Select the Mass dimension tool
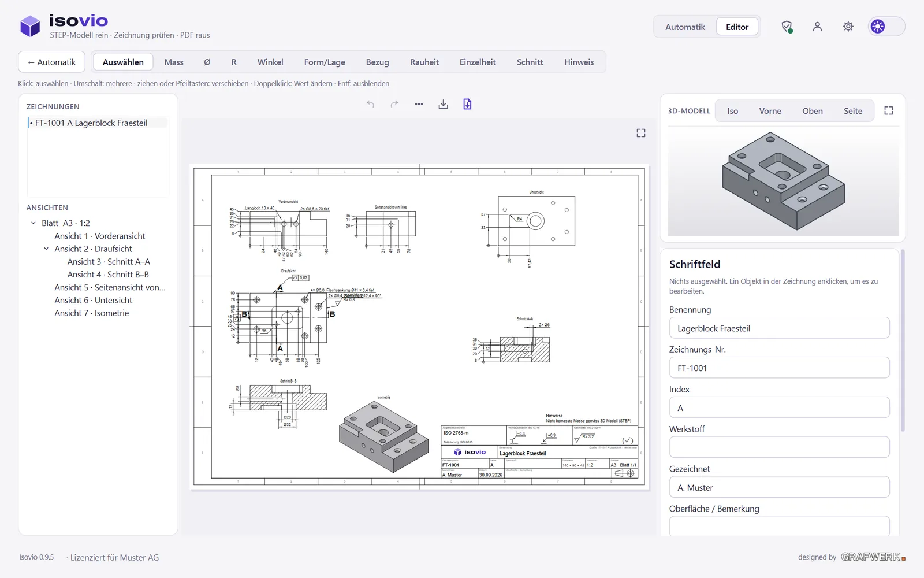The height and width of the screenshot is (578, 924). [x=174, y=62]
